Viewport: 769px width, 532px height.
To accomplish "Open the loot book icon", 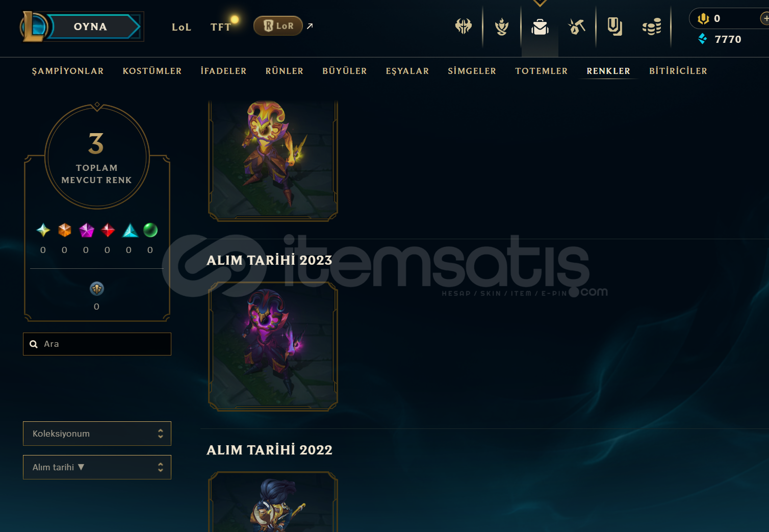I will point(614,26).
